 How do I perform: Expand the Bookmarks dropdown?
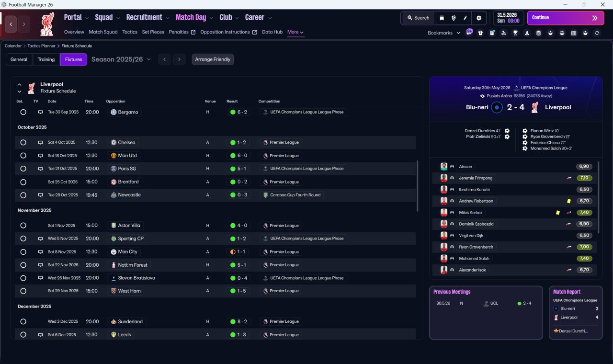click(x=444, y=33)
